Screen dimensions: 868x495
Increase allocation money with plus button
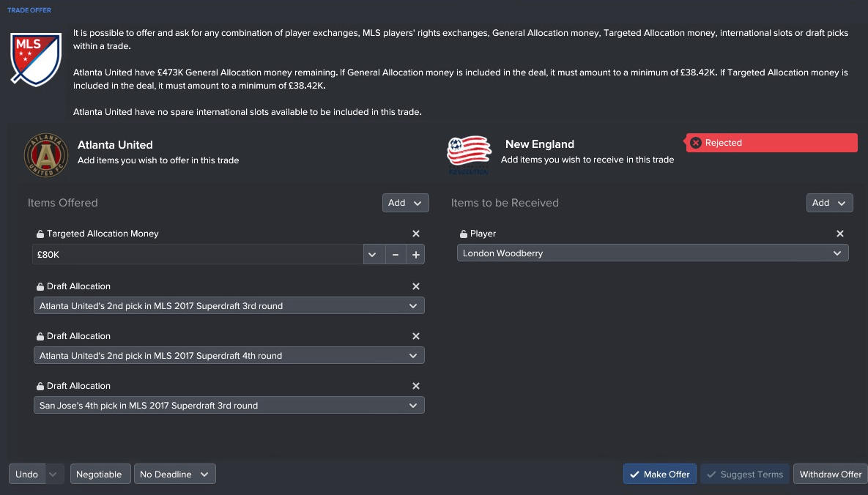click(x=415, y=255)
